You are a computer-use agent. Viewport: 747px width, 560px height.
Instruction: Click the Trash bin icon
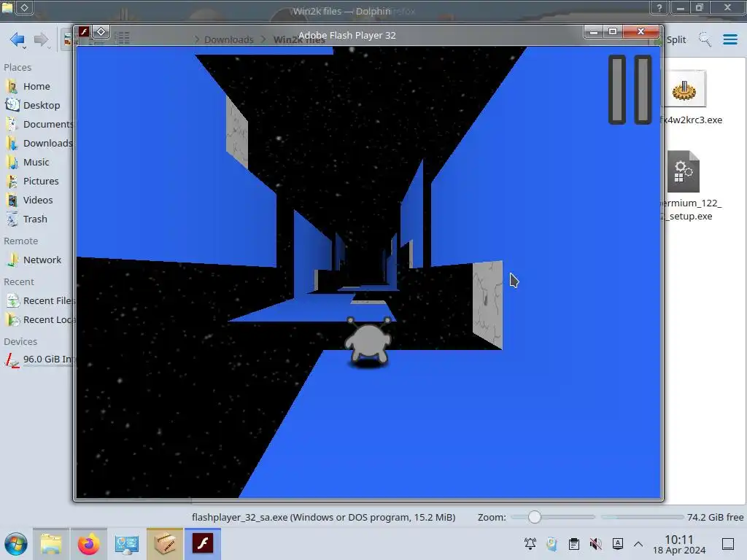click(x=12, y=219)
